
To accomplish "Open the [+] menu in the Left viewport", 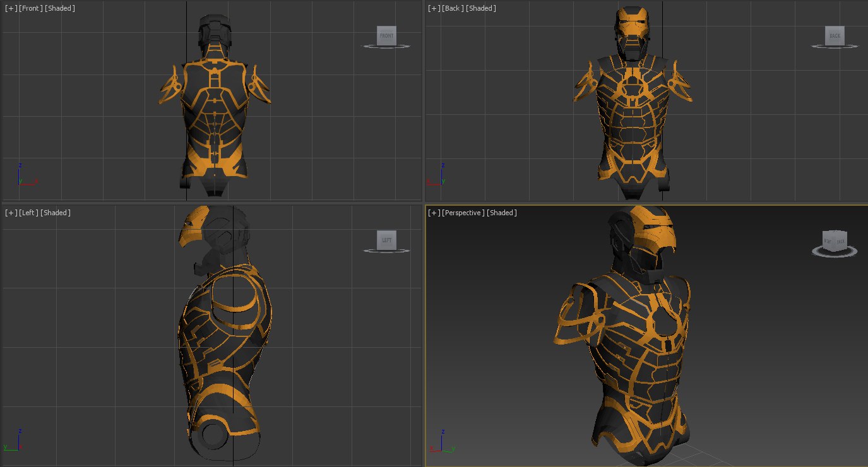I will point(11,213).
